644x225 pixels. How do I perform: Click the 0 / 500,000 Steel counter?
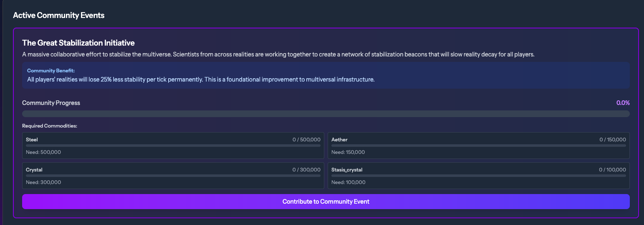(x=306, y=140)
